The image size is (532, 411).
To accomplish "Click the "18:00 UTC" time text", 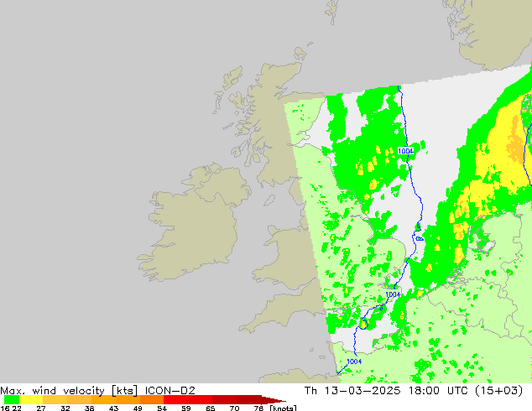I will coord(439,391).
